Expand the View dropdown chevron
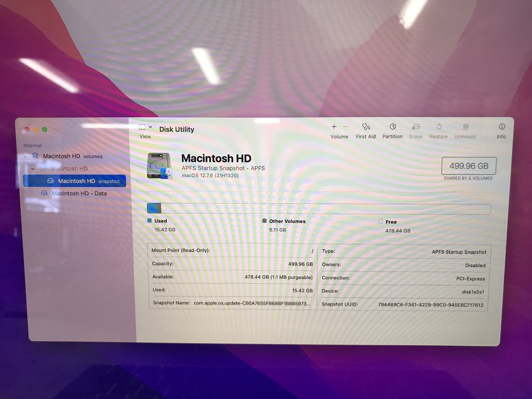 (150, 127)
